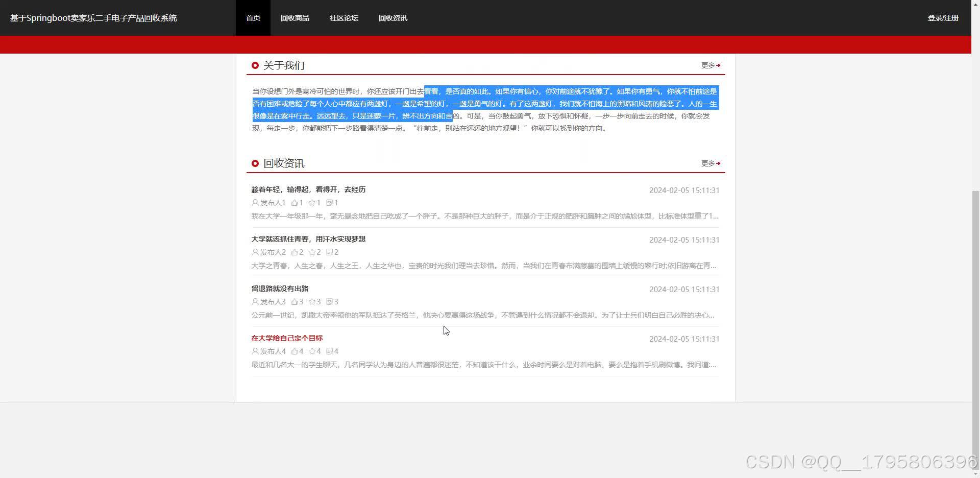Viewport: 980px width, 478px height.
Task: Click the red circle icon beside 回收资讯 heading
Action: [x=255, y=163]
